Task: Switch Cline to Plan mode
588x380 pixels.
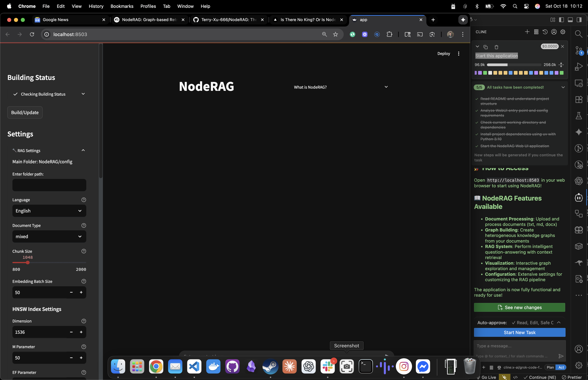Action: 550,367
